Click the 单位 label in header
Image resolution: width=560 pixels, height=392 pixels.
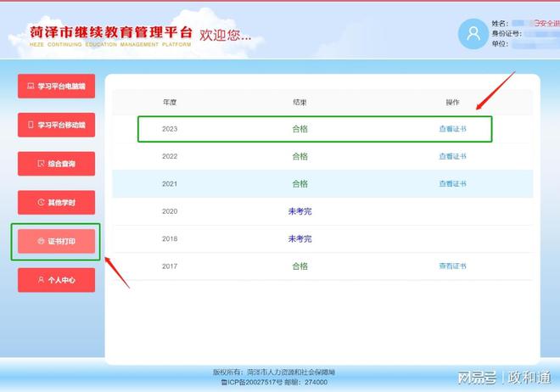pos(500,44)
